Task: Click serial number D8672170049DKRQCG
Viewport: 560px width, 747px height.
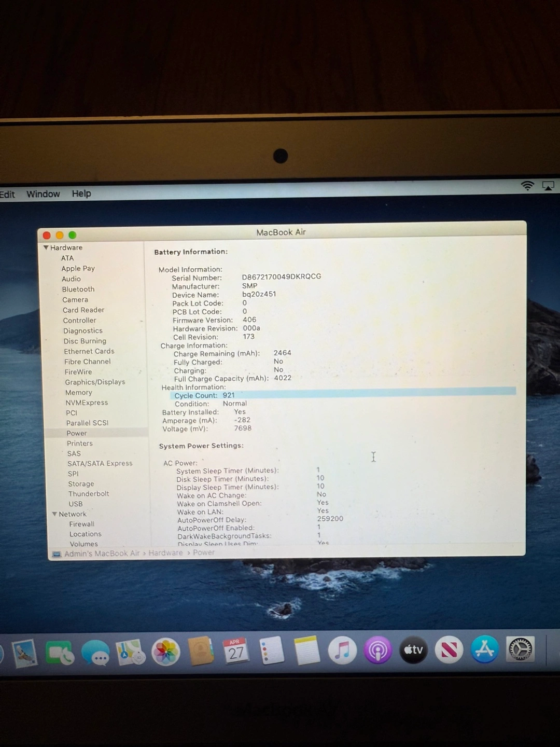Action: [x=281, y=276]
